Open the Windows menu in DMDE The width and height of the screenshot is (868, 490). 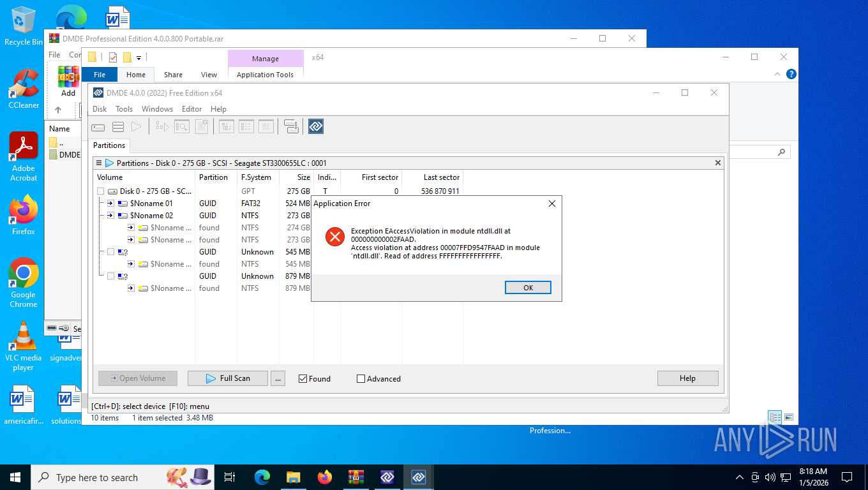click(157, 109)
